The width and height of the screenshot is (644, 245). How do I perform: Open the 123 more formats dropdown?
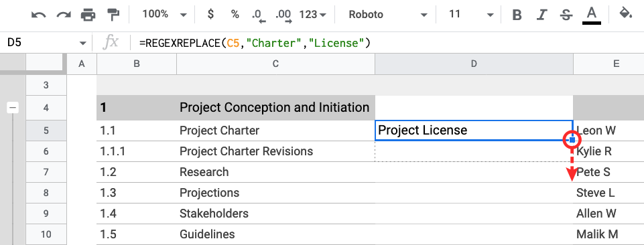pos(313,15)
